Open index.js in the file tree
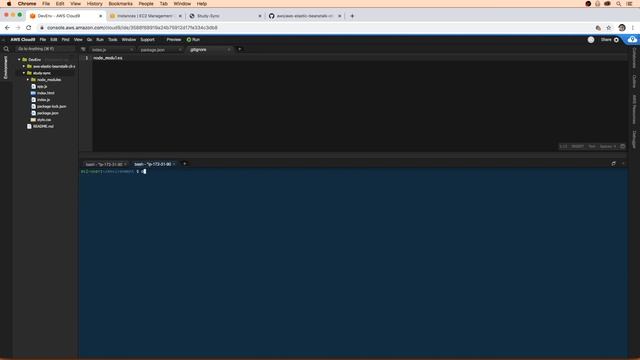The width and height of the screenshot is (640, 360). pos(43,100)
